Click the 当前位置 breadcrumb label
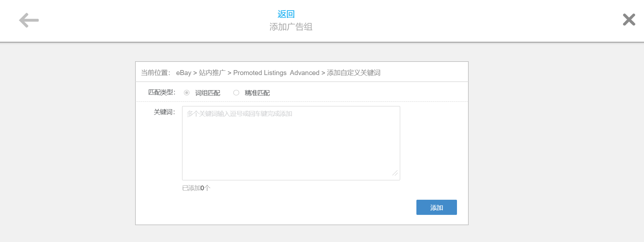The width and height of the screenshot is (644, 242). pyautogui.click(x=156, y=73)
